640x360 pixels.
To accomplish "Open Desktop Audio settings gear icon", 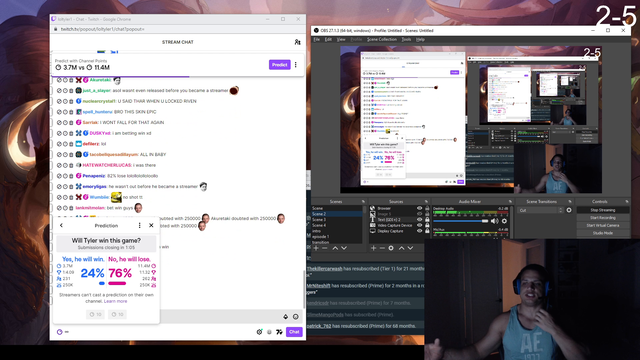I will click(504, 221).
